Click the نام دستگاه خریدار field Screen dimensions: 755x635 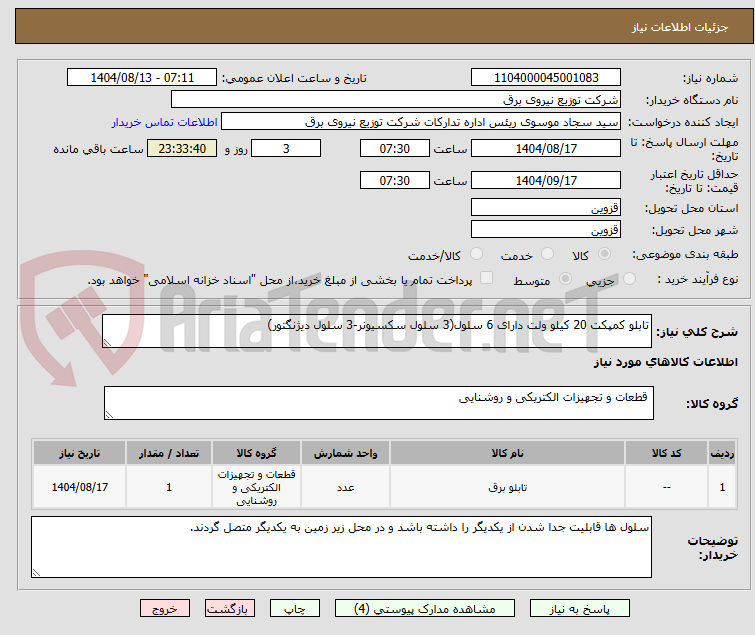coord(396,99)
